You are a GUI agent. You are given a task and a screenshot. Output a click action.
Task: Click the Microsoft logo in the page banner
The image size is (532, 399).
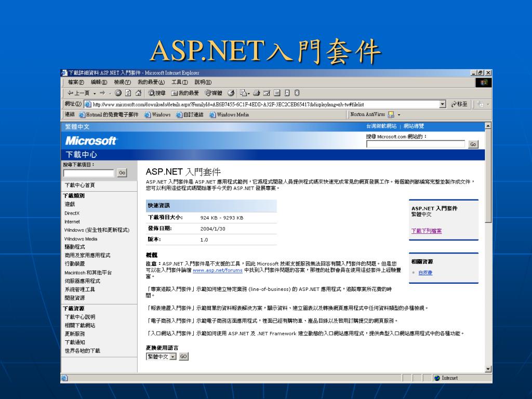click(x=90, y=140)
